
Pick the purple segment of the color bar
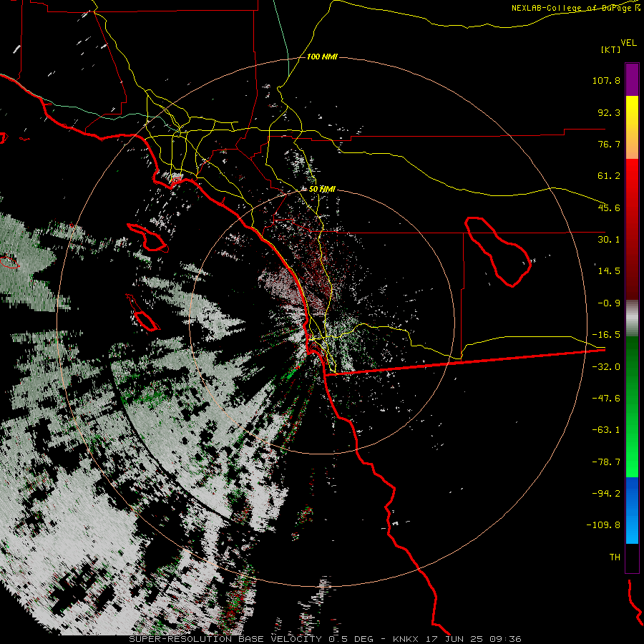pyautogui.click(x=632, y=79)
